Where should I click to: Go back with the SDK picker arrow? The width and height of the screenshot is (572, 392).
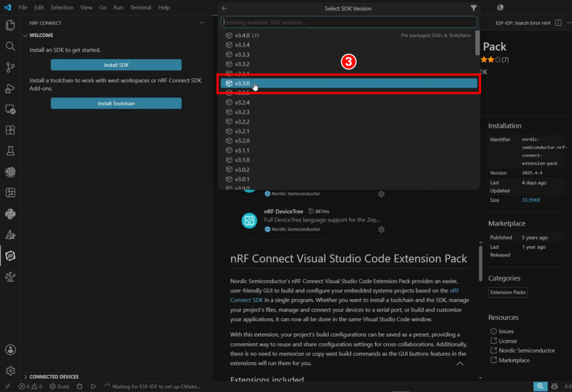(225, 8)
